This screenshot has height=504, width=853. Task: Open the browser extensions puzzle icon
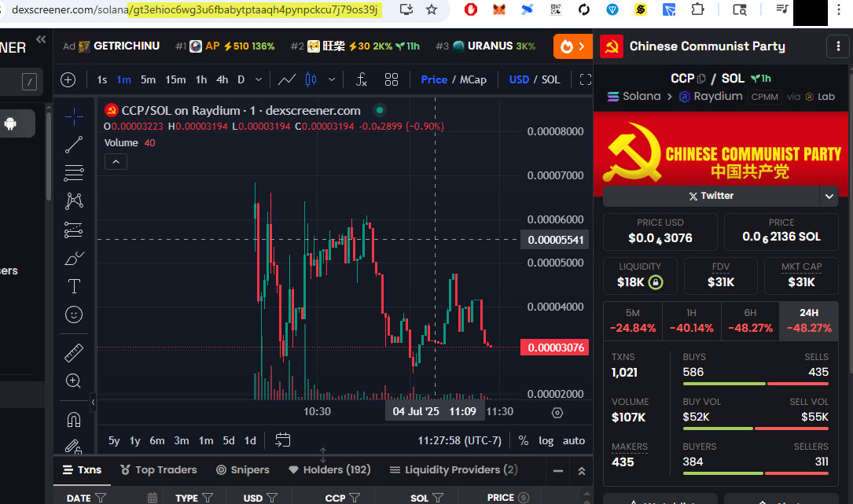coord(697,9)
